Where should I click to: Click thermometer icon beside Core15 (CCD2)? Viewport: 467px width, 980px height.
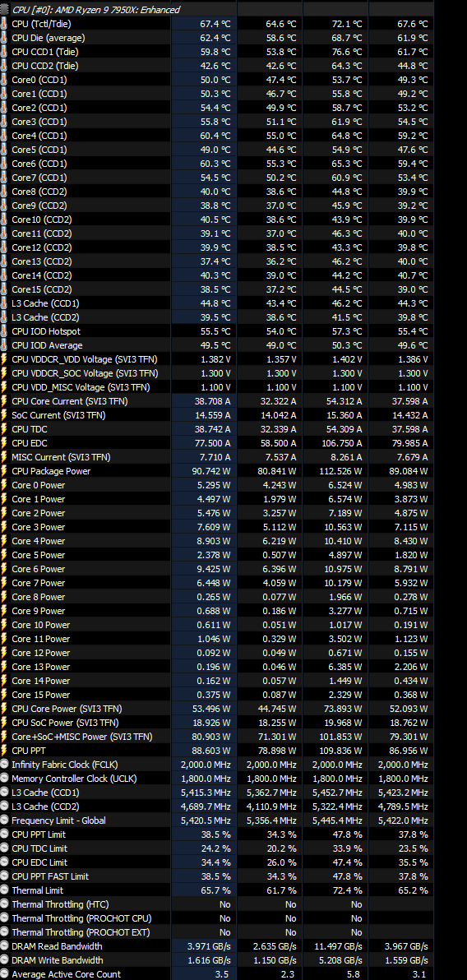tap(4, 289)
